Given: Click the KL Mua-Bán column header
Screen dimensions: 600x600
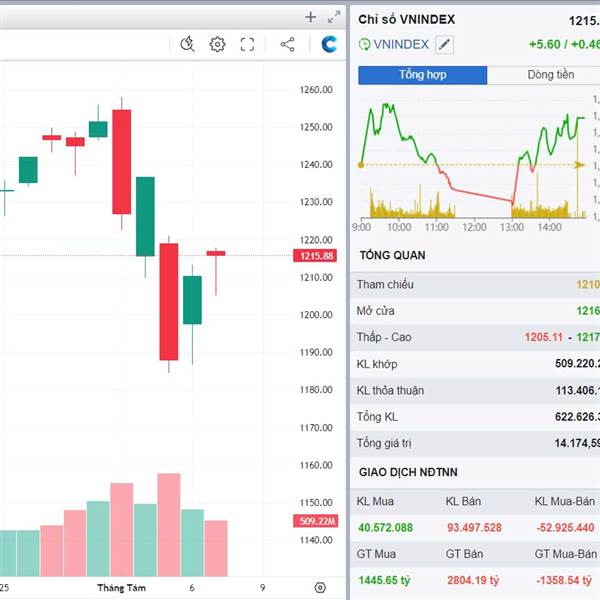Looking at the screenshot, I should (565, 502).
